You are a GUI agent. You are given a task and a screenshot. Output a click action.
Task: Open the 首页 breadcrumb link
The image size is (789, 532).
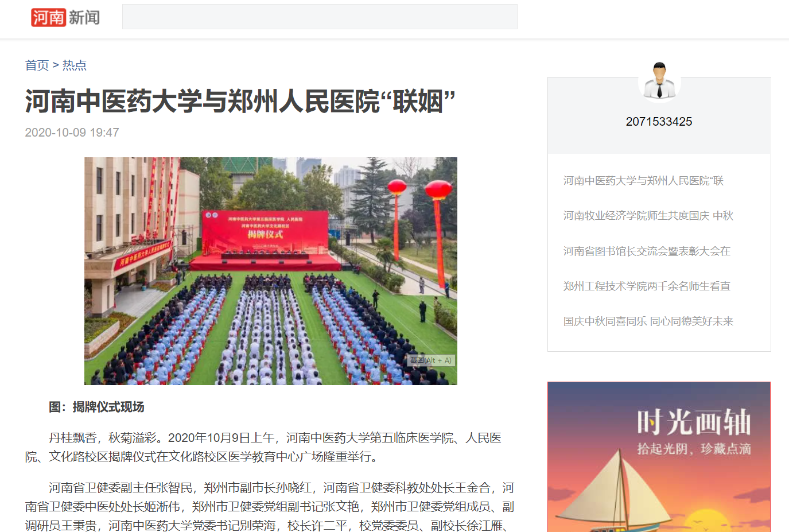(37, 65)
